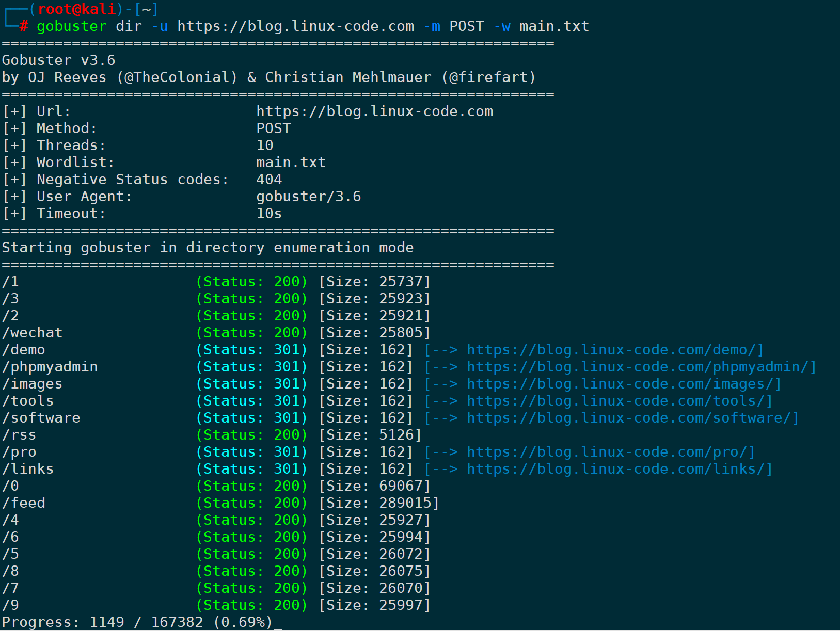Click the software redirect URL
Screen dimensions: 840x631
tap(629, 418)
